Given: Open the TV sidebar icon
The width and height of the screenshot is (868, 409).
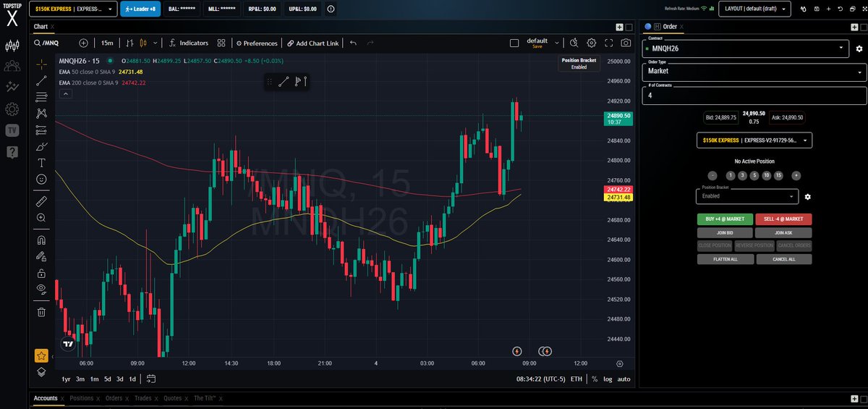Looking at the screenshot, I should point(12,130).
